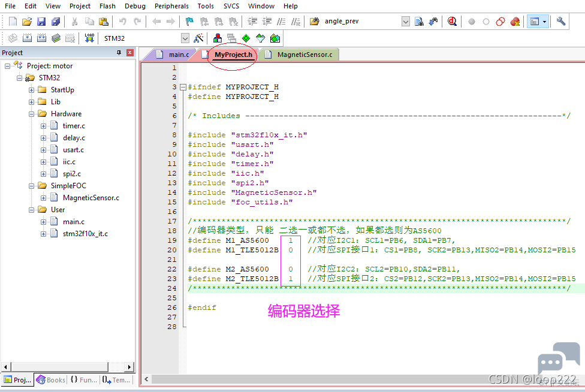
Task: Open Options for Target wand icon
Action: click(198, 38)
